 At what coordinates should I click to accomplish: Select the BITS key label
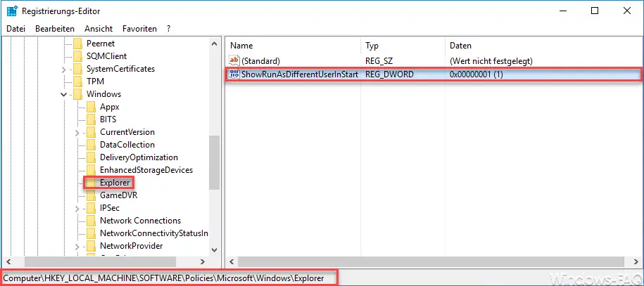click(x=108, y=120)
